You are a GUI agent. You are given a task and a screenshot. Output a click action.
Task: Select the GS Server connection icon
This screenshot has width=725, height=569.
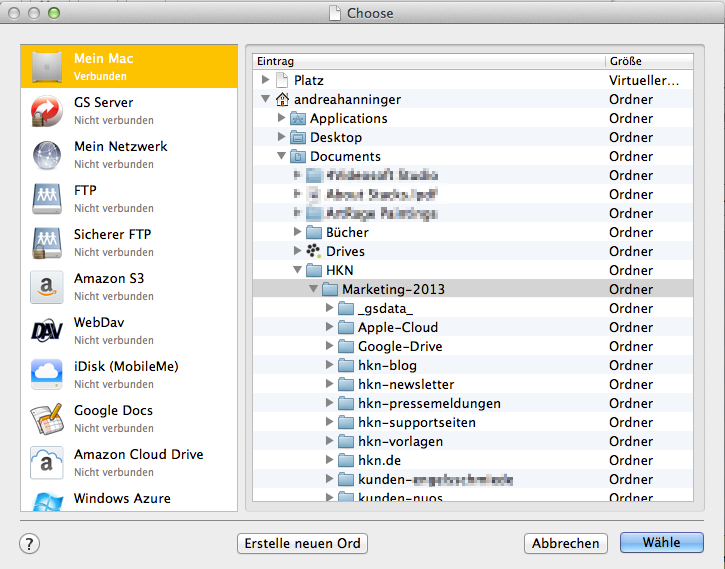click(x=47, y=110)
